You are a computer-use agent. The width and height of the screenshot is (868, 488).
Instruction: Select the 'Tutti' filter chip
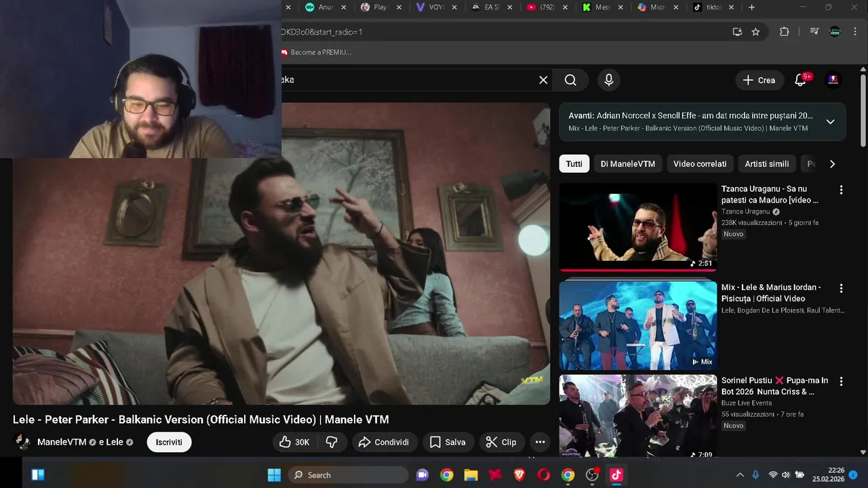tap(574, 164)
